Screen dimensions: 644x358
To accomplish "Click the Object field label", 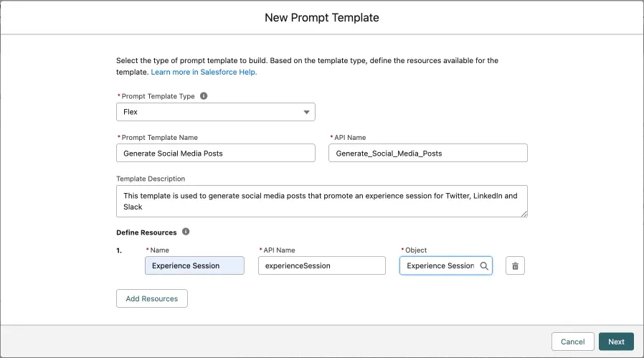I will (x=416, y=250).
